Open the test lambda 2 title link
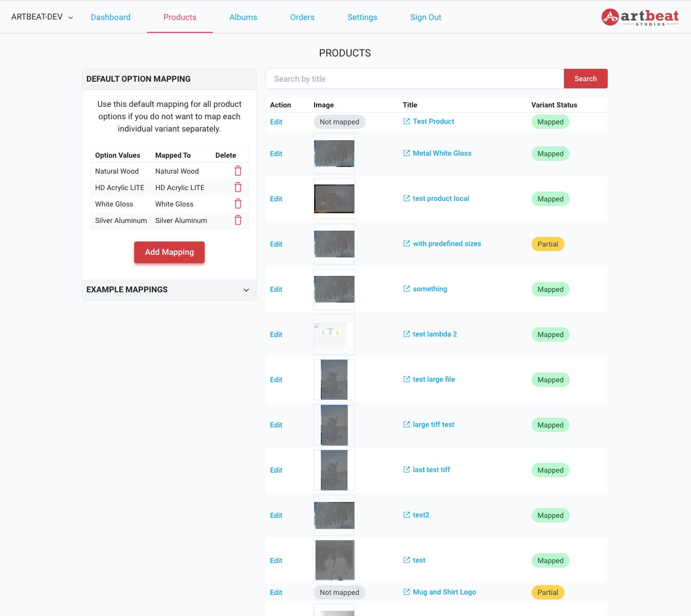This screenshot has width=691, height=616. (434, 334)
